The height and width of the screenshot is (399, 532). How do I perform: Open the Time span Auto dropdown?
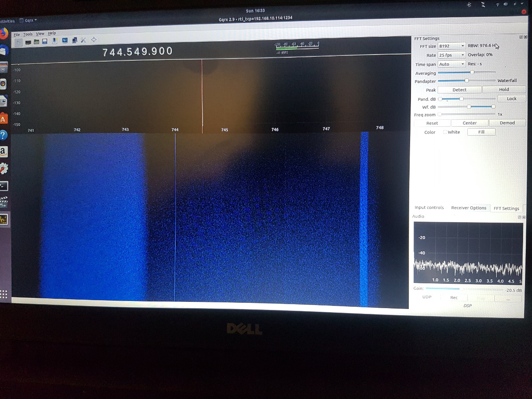coord(451,64)
